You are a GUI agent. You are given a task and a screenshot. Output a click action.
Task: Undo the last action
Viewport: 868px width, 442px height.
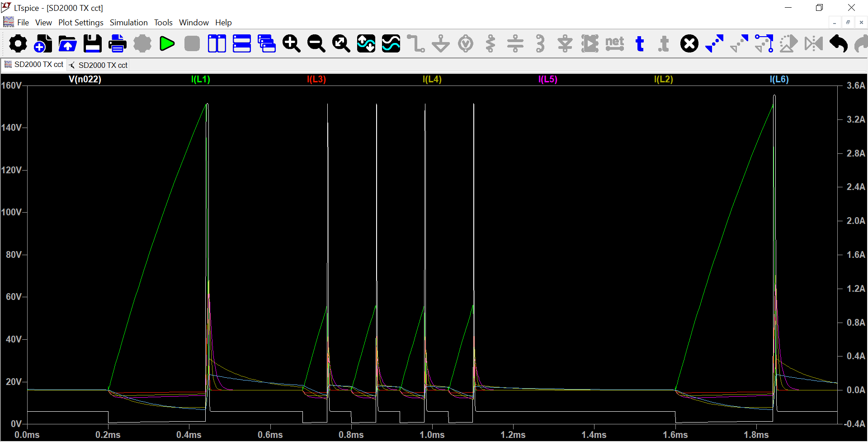(839, 44)
